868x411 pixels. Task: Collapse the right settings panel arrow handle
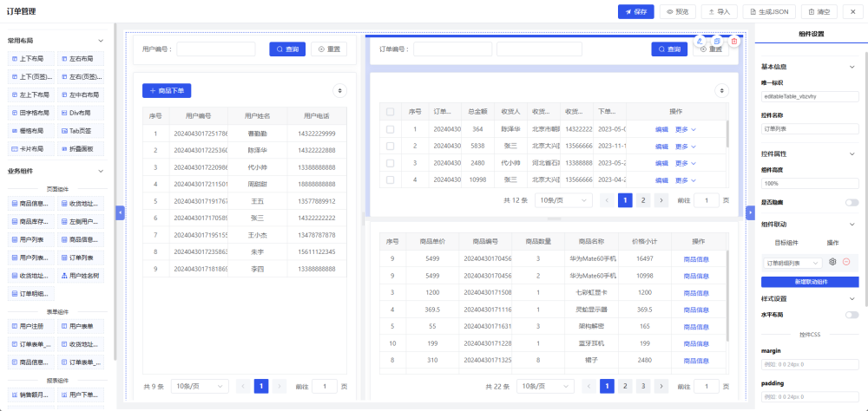tap(751, 212)
